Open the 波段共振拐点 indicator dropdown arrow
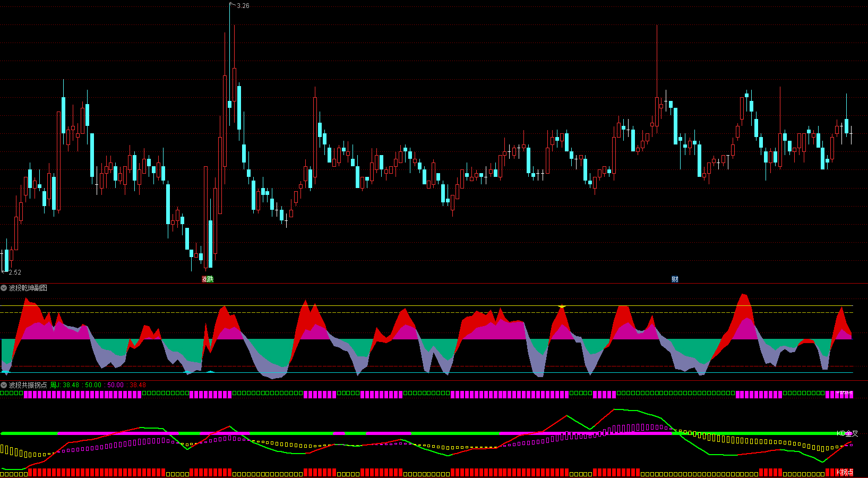Screen dimensions: 868x478 coord(4,385)
